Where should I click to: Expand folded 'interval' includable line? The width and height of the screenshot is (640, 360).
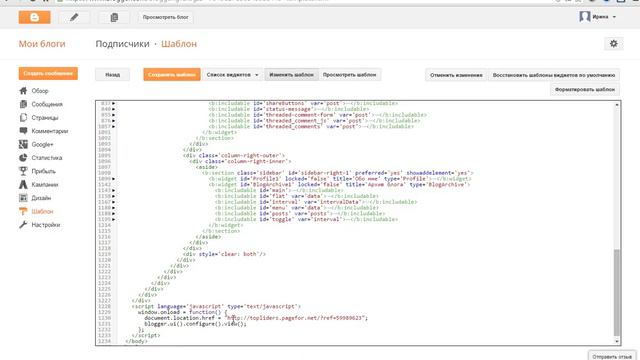[113, 202]
